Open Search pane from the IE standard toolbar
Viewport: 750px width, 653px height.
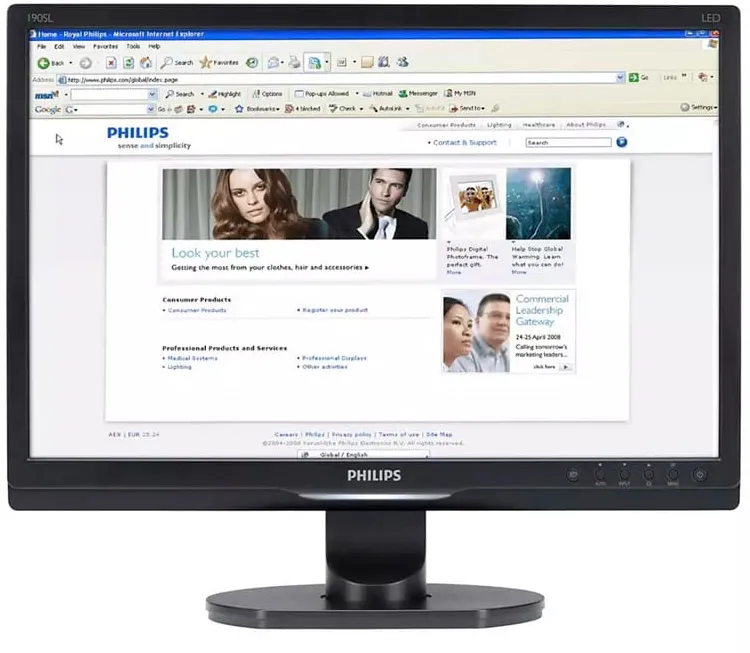click(x=177, y=63)
